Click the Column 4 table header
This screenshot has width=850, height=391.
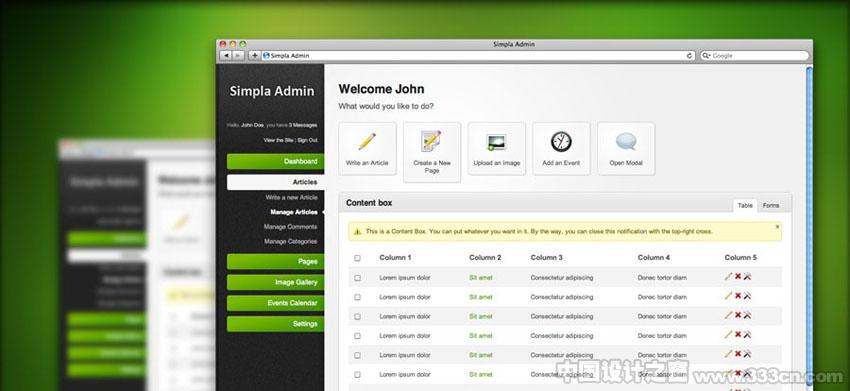coord(654,258)
